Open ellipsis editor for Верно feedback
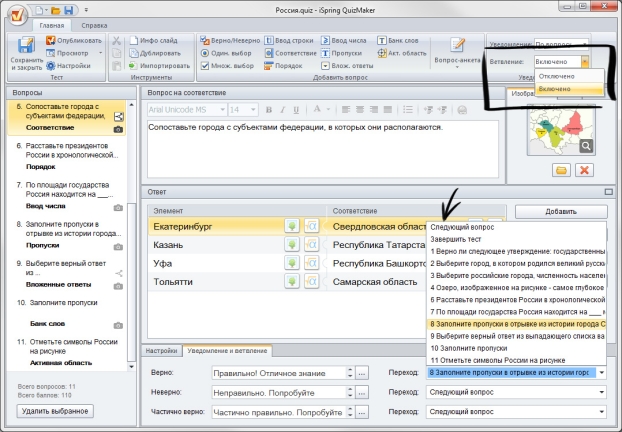 pyautogui.click(x=362, y=373)
